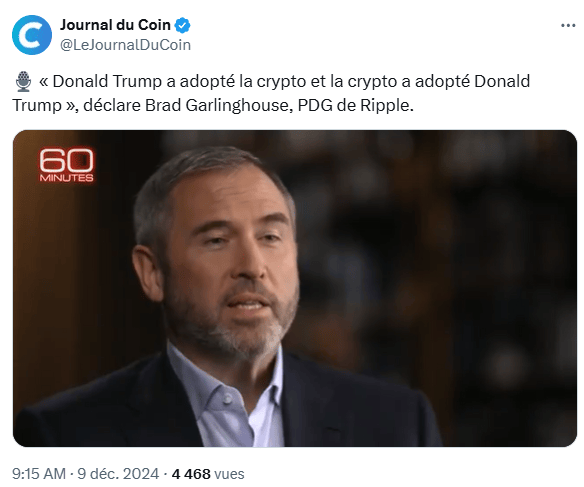The height and width of the screenshot is (487, 584).
Task: Click the 9:15 AM timestamp
Action: [39, 474]
